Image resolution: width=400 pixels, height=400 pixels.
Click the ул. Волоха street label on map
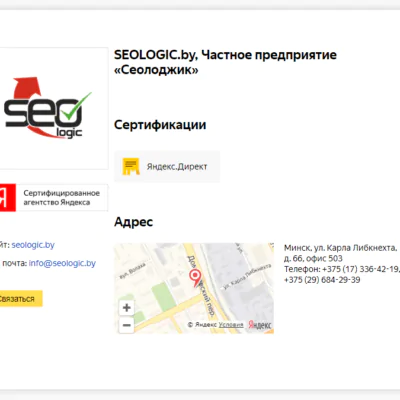click(133, 270)
